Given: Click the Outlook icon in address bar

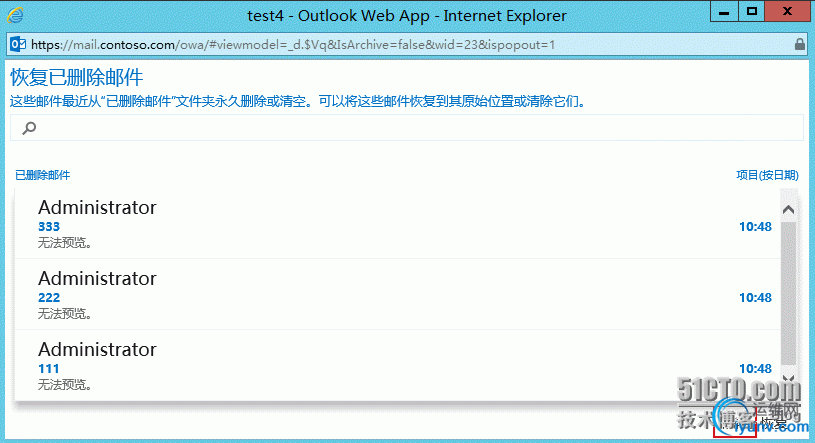Looking at the screenshot, I should tap(18, 45).
